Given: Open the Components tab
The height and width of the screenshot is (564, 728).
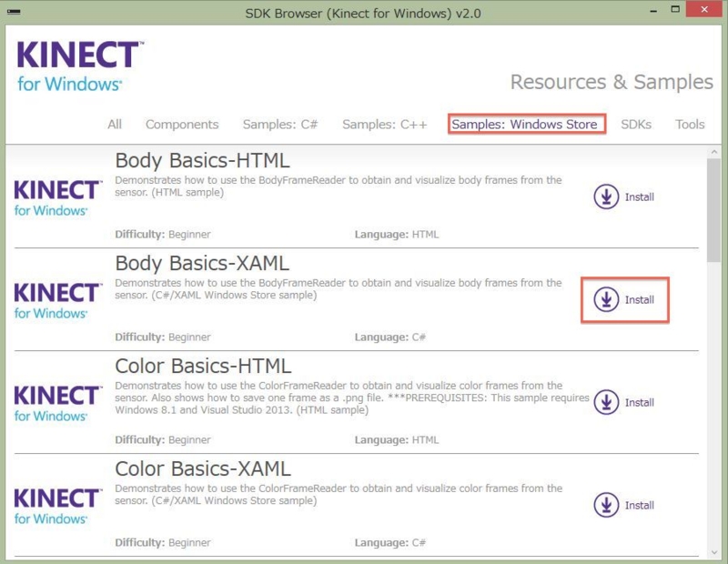Looking at the screenshot, I should tap(182, 125).
